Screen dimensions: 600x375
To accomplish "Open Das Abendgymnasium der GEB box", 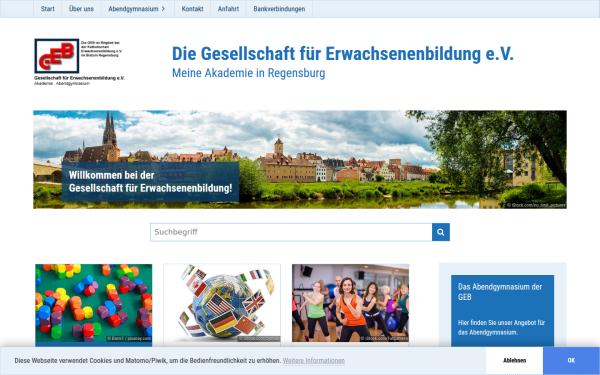I will (x=502, y=311).
